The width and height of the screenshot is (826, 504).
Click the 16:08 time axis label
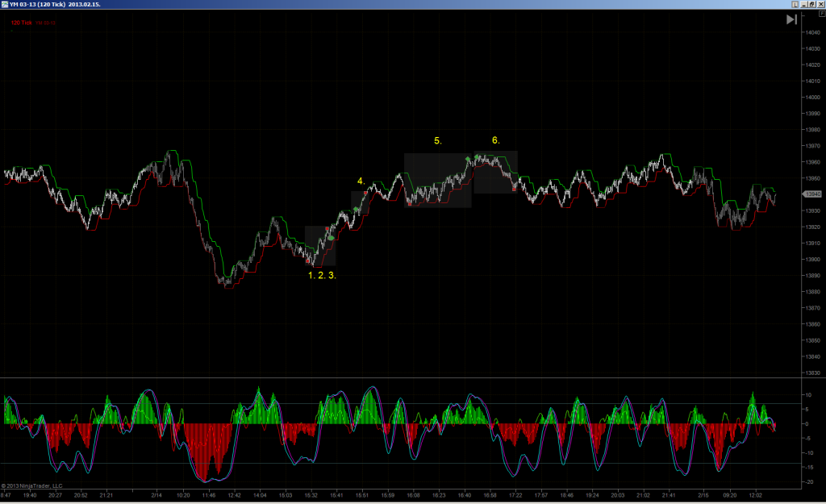click(414, 495)
